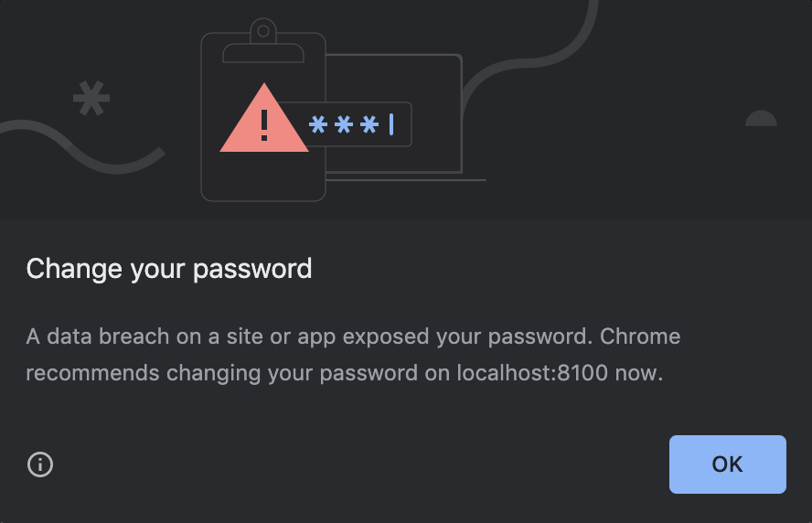Viewport: 812px width, 523px height.
Task: Click the wavy line on the left side
Action: [83, 147]
